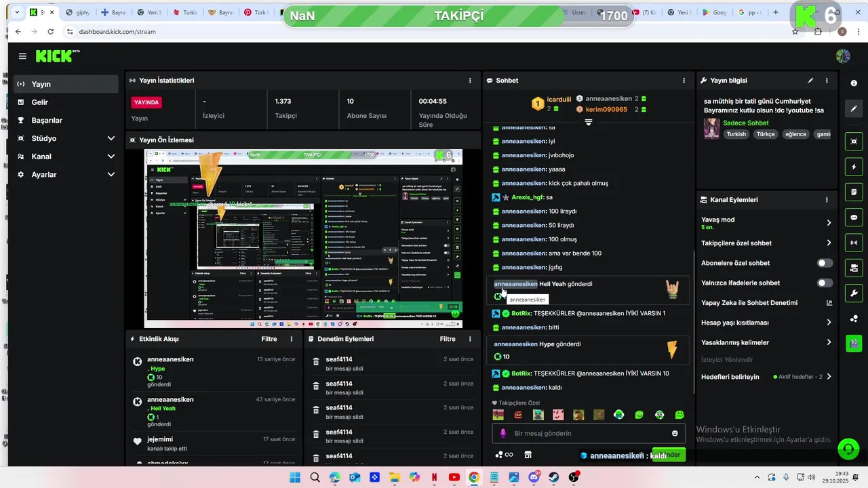Click the broadcast signal icon in right sidebar

click(x=854, y=243)
